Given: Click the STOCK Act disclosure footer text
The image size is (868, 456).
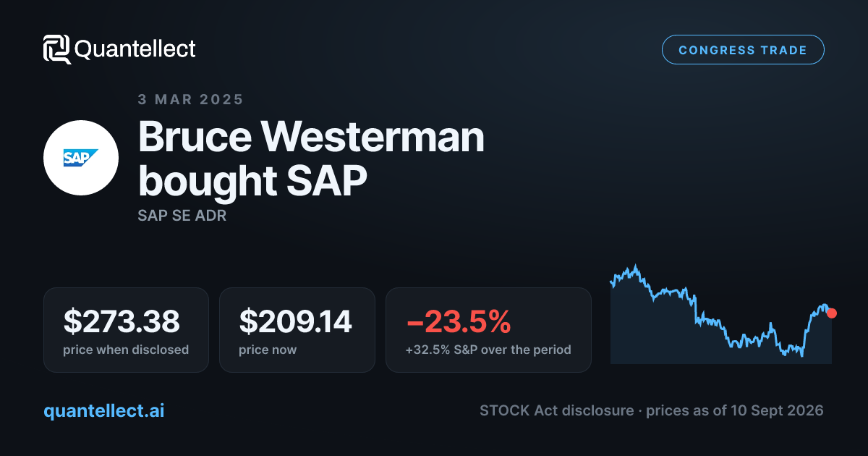Looking at the screenshot, I should (556, 410).
